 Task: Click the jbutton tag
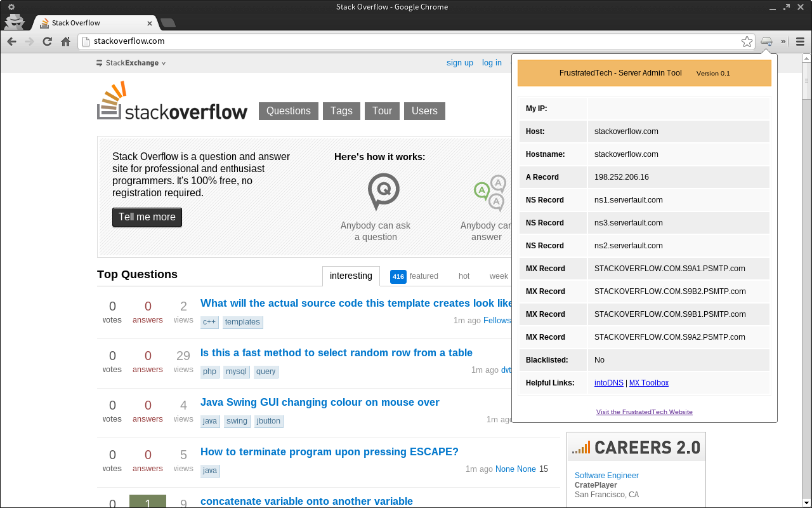pyautogui.click(x=269, y=421)
